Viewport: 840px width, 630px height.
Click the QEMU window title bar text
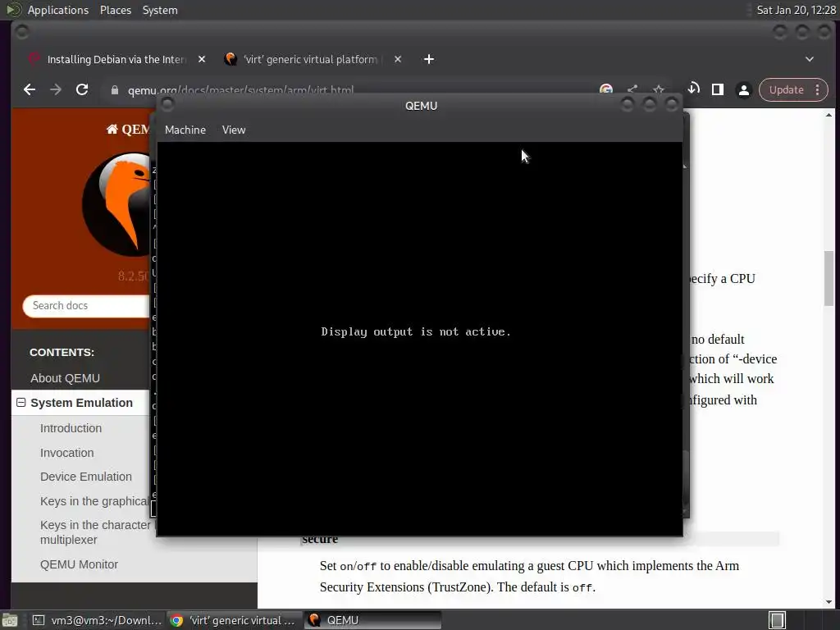421,106
